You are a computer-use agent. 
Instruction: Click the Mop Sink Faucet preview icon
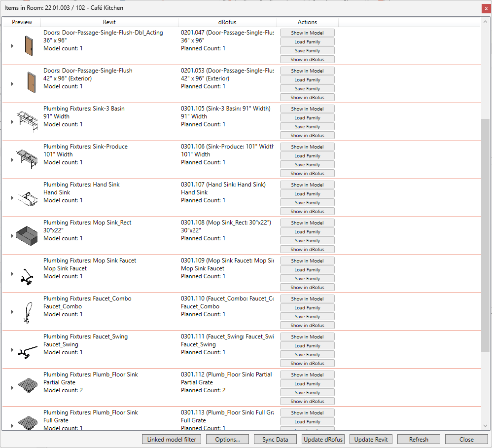coord(27,274)
